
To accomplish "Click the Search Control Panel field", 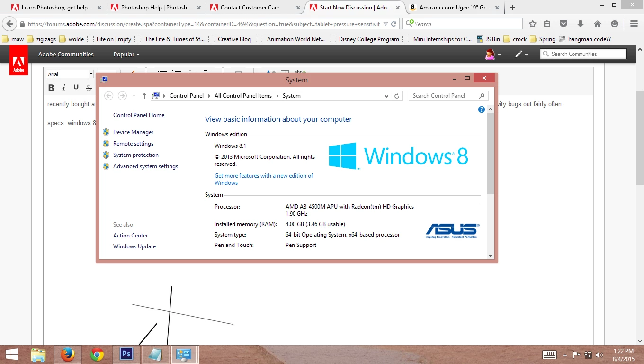I will click(448, 96).
